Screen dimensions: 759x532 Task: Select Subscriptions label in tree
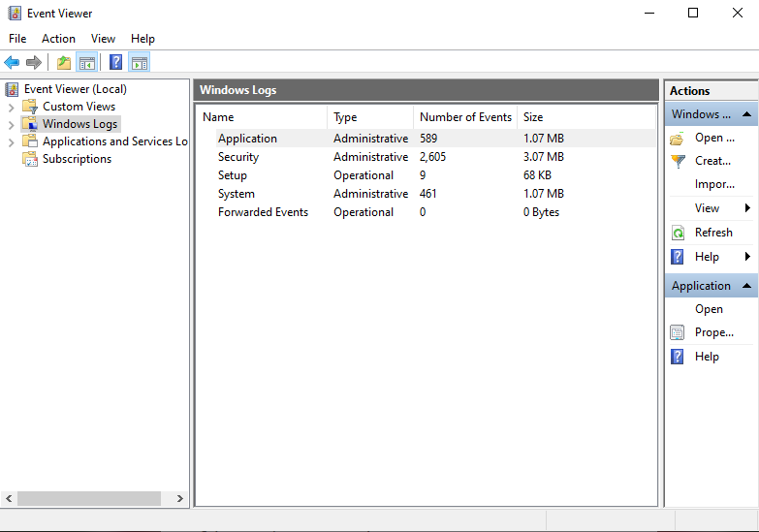(77, 159)
